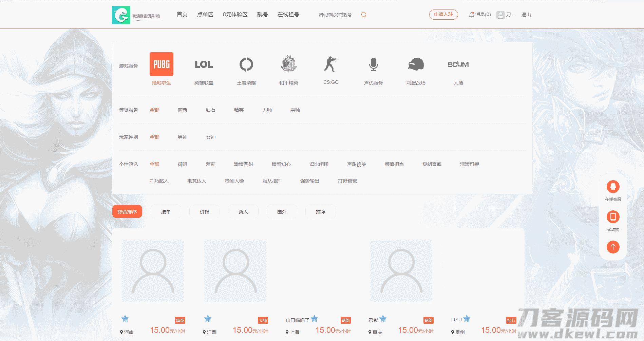Click the star badge beside 君紫

(x=383, y=319)
